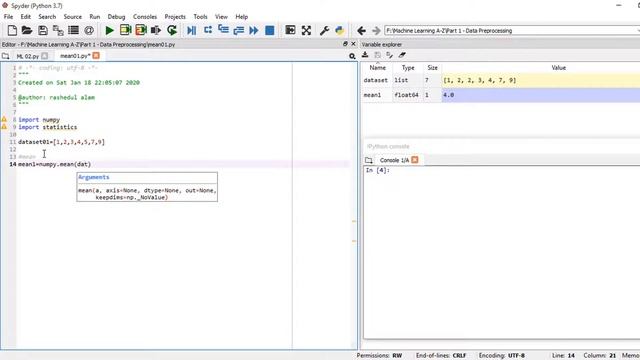Viewport: 640px width, 360px height.
Task: Close the Console 1/A tab
Action: point(415,160)
